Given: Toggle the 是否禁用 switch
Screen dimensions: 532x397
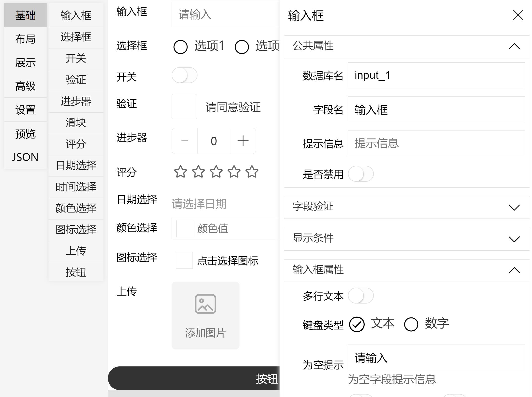Looking at the screenshot, I should click(360, 174).
